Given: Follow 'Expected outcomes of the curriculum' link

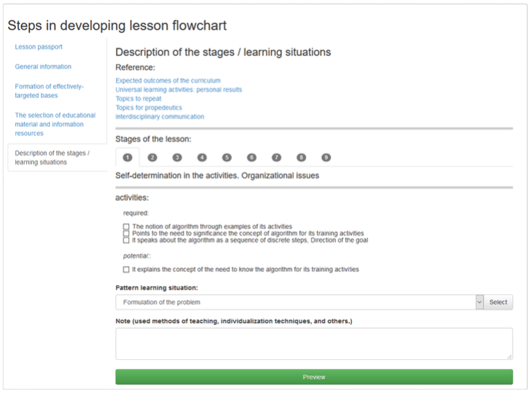Looking at the screenshot, I should [168, 81].
